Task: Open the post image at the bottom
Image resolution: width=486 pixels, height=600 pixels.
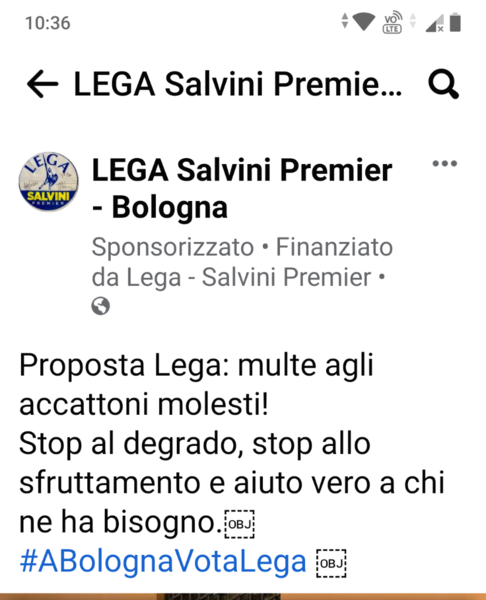Action: (243, 597)
